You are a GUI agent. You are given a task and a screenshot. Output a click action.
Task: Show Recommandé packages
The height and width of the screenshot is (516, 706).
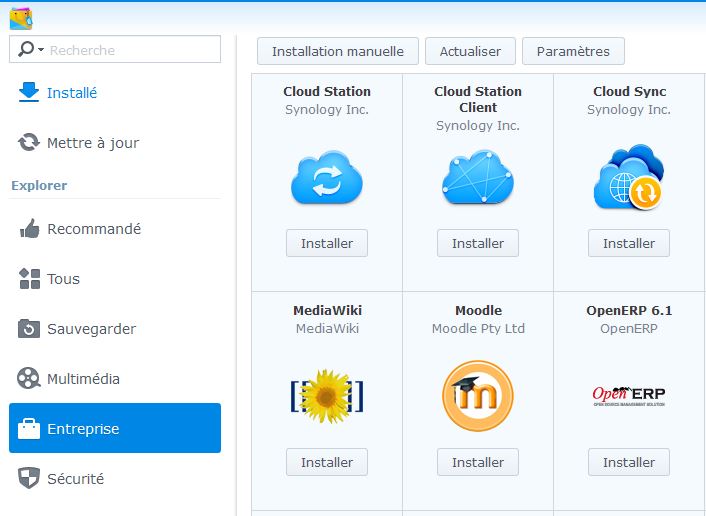pyautogui.click(x=93, y=229)
